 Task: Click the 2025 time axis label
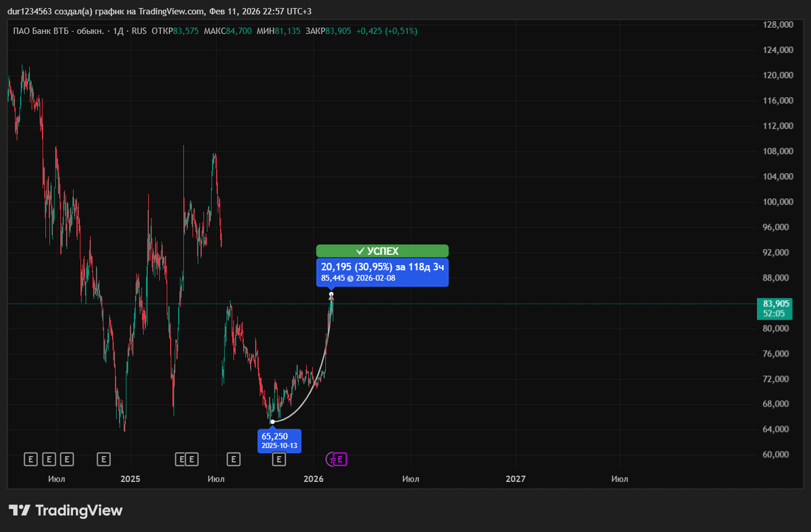(130, 479)
